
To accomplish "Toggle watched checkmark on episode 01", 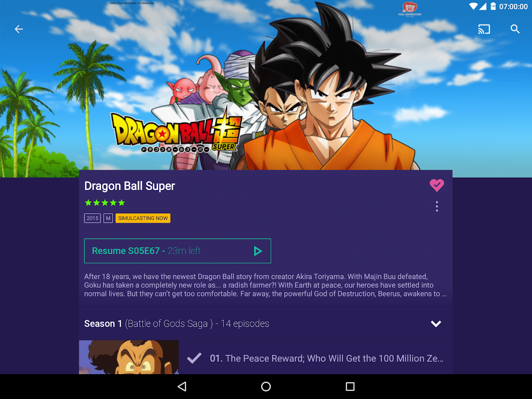I will pos(194,358).
